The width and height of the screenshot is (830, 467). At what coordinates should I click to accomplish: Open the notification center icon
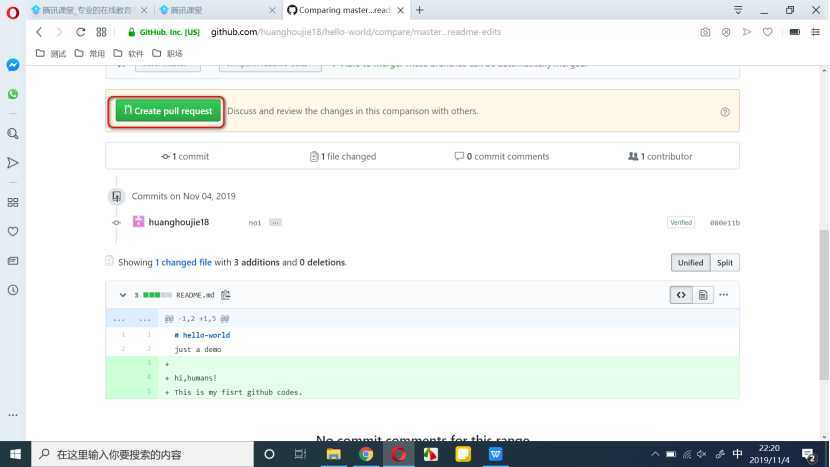(x=808, y=454)
